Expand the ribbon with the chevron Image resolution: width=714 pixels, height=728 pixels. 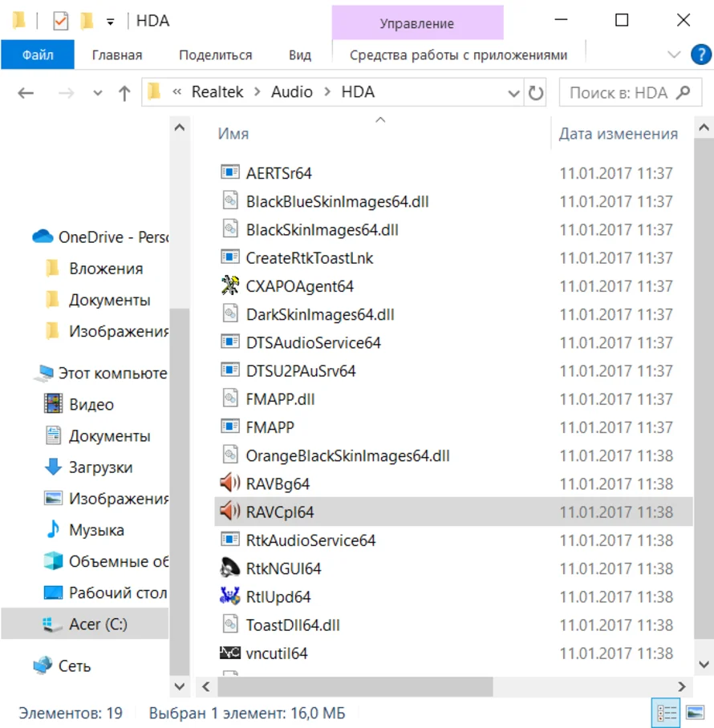pyautogui.click(x=674, y=55)
